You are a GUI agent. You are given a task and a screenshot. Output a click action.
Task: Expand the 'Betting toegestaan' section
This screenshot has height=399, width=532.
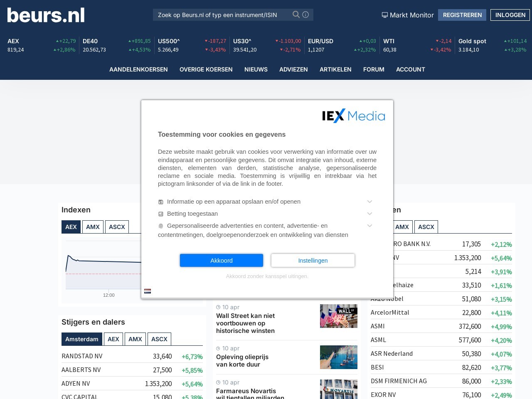(369, 214)
